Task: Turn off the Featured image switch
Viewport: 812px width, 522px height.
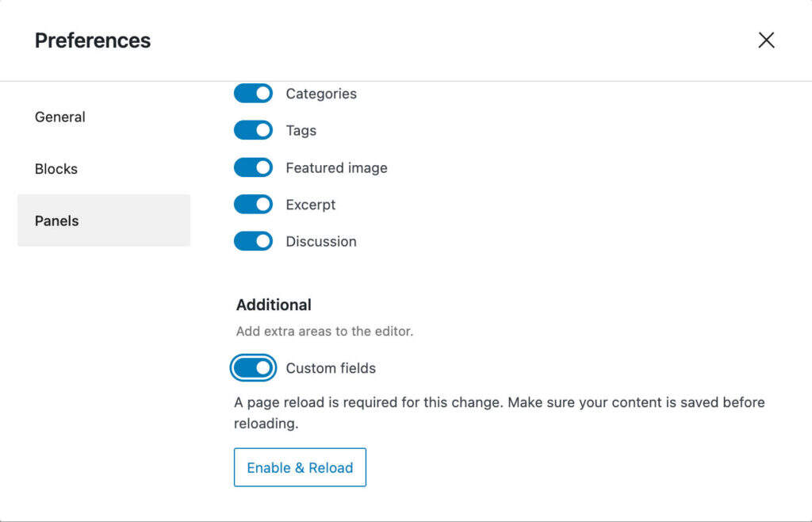Action: coord(253,167)
